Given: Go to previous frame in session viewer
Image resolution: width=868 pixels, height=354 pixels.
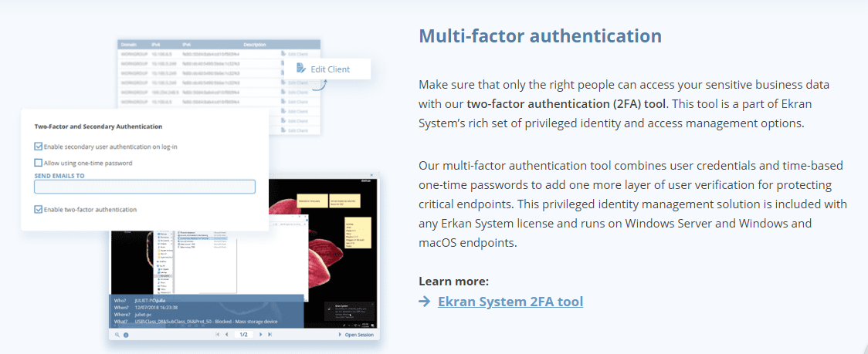Looking at the screenshot, I should pos(226,335).
